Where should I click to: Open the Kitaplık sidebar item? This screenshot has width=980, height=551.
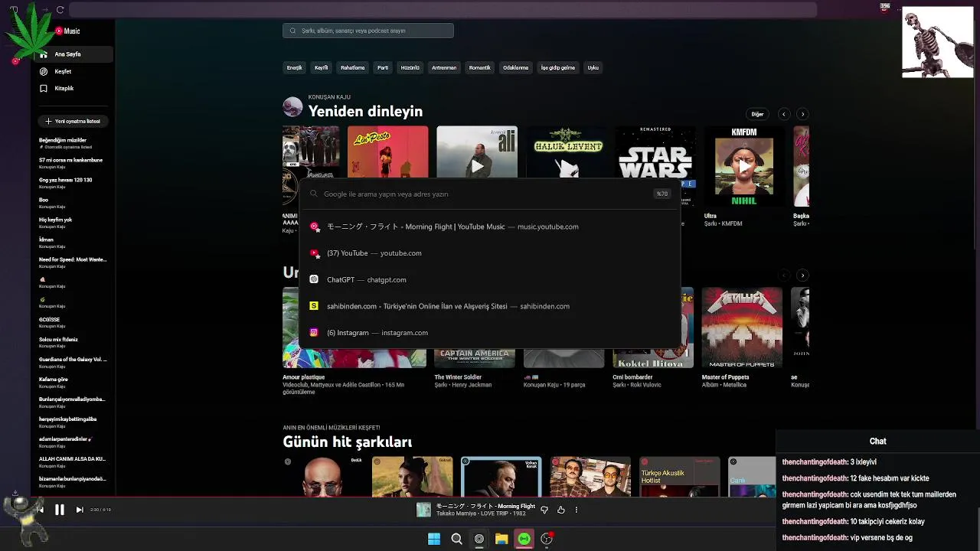(64, 88)
